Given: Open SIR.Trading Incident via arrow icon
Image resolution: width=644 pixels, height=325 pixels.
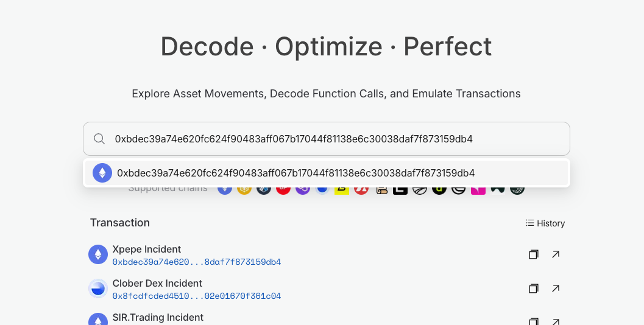Looking at the screenshot, I should [556, 321].
